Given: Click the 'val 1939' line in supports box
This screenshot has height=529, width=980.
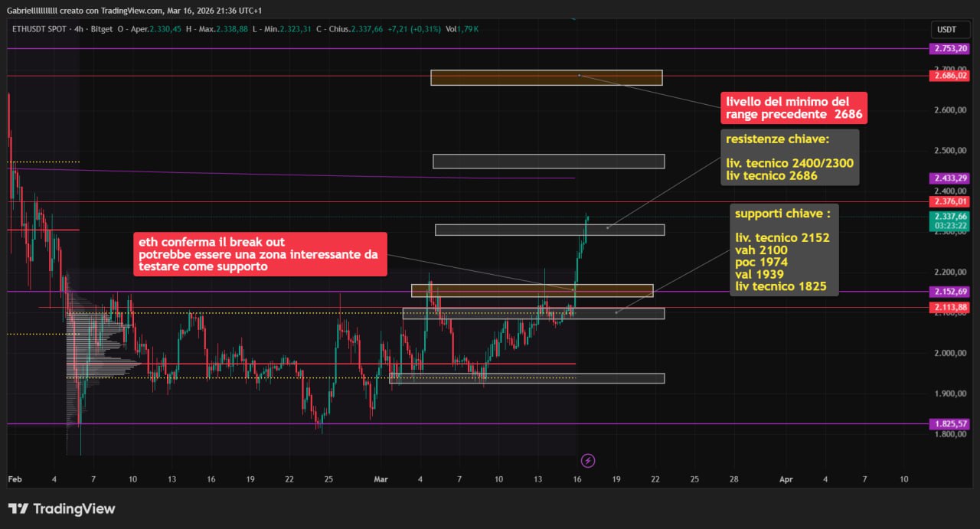Looking at the screenshot, I should pyautogui.click(x=759, y=274).
